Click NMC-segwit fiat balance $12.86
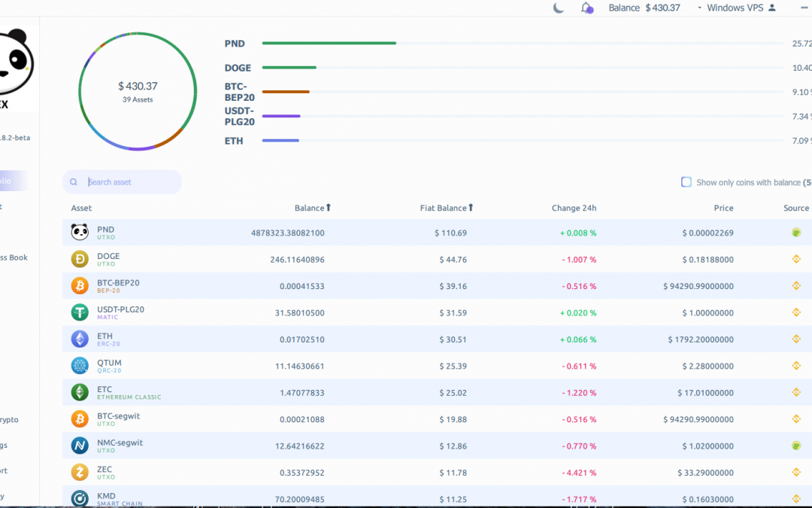 (453, 446)
